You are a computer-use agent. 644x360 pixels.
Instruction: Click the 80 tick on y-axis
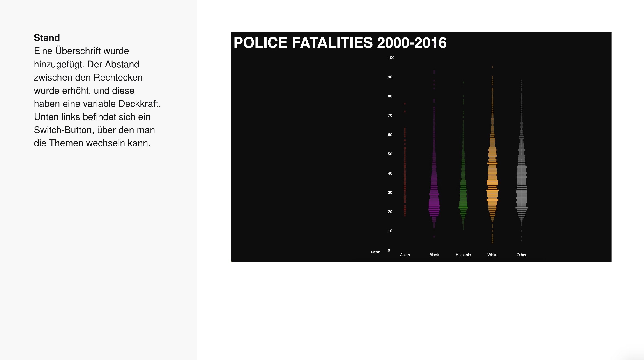(x=390, y=96)
